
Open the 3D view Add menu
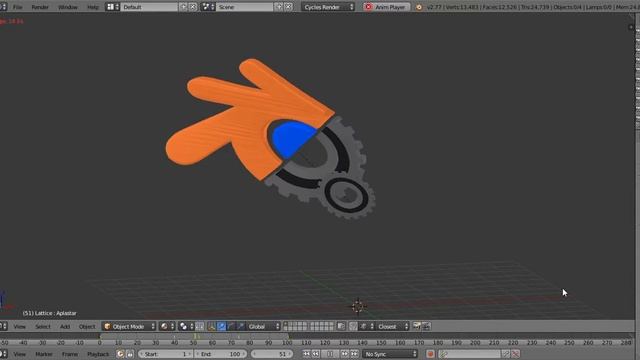click(x=65, y=326)
